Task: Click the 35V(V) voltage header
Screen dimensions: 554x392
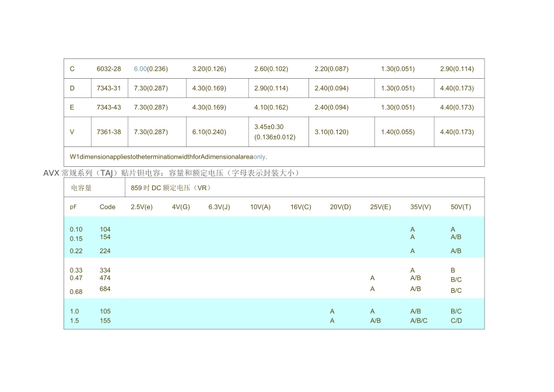Action: [x=420, y=207]
